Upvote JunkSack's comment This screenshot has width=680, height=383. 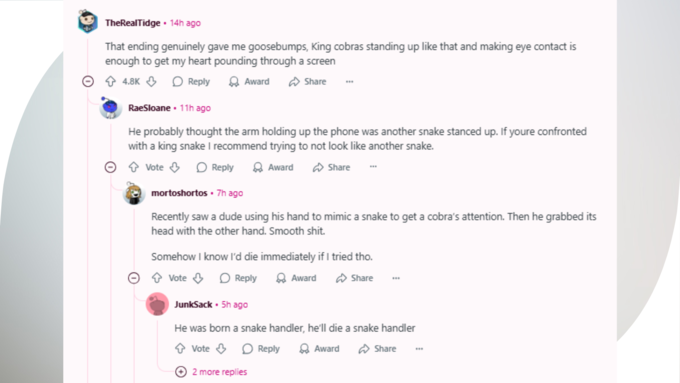click(x=180, y=348)
